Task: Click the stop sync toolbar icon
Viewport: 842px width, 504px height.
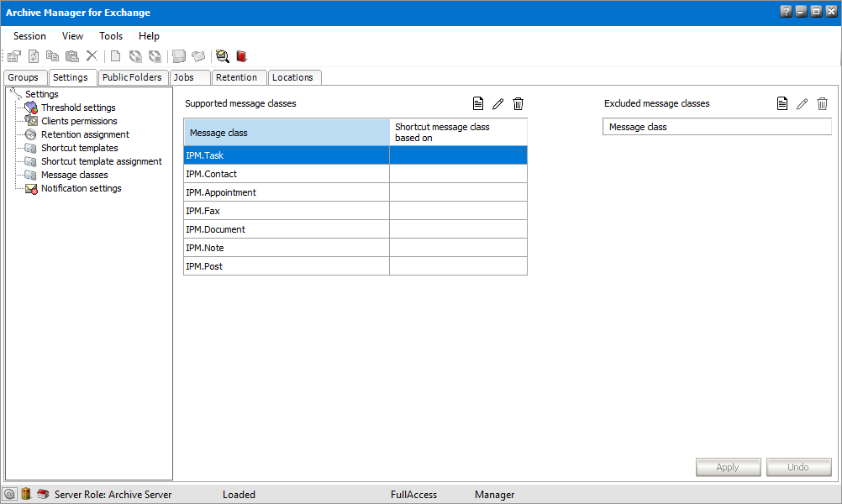Action: tap(155, 55)
